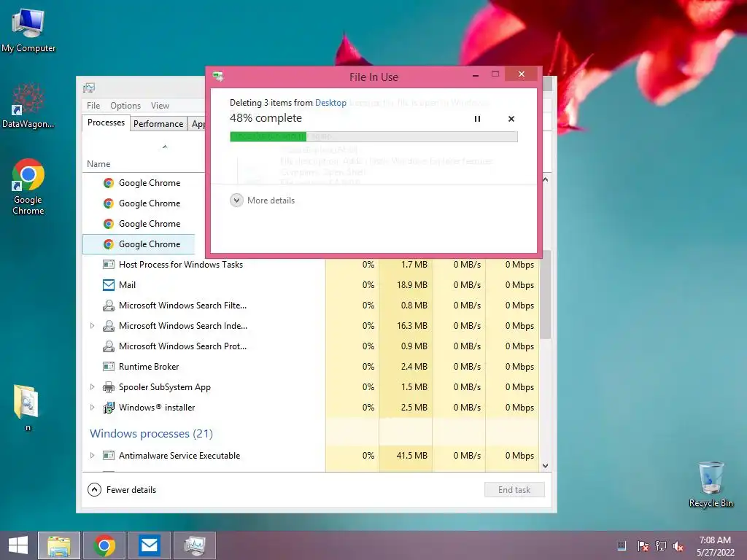Expand More details in File In Use dialog
747x560 pixels.
point(263,201)
